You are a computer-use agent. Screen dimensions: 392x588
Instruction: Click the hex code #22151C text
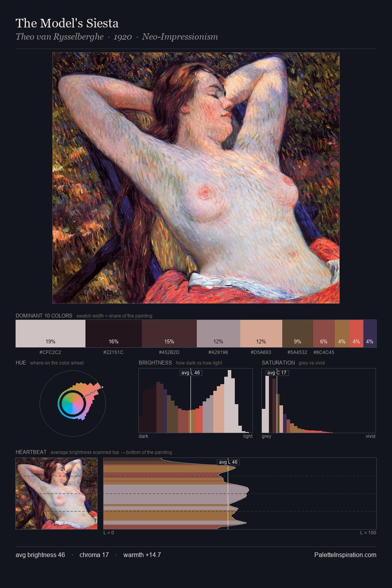coord(113,352)
